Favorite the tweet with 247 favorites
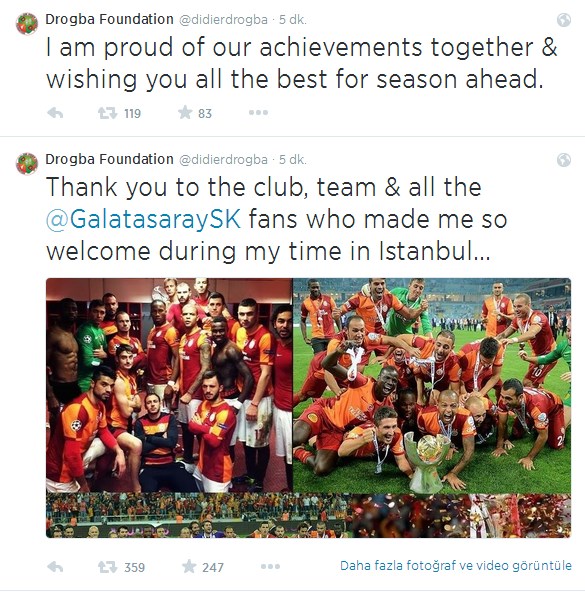Viewport: 585px width, 592px height. tap(189, 566)
